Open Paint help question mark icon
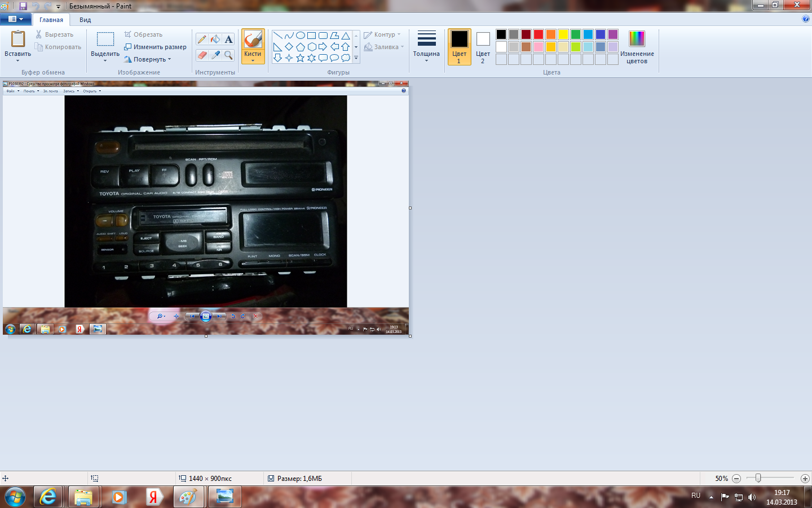This screenshot has height=508, width=812. 805,19
